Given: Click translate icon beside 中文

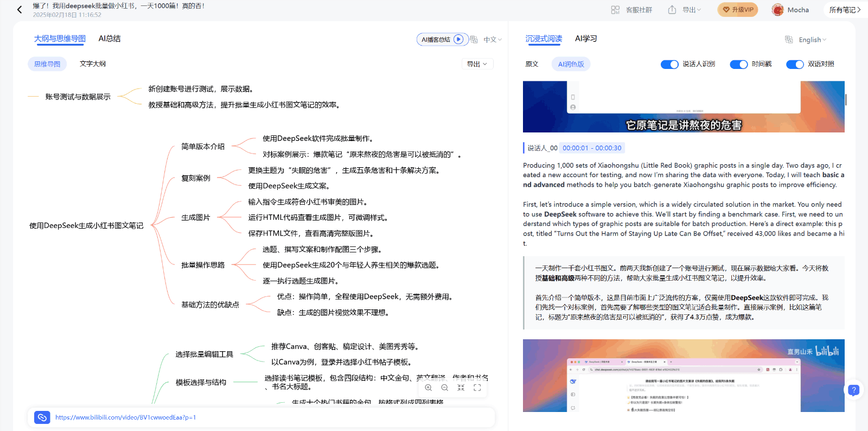Looking at the screenshot, I should coord(474,40).
